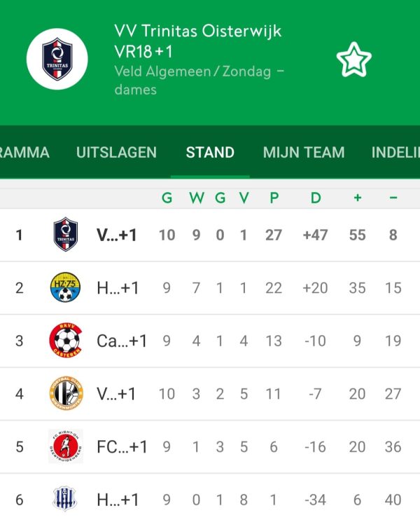420x520 pixels.
Task: Select the Trinitas crest in first row
Action: tap(66, 234)
